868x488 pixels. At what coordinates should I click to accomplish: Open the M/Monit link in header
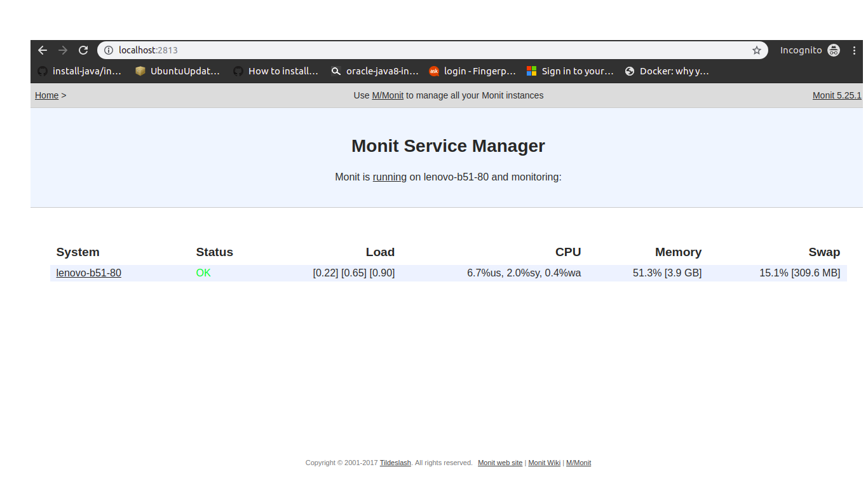[x=388, y=95]
